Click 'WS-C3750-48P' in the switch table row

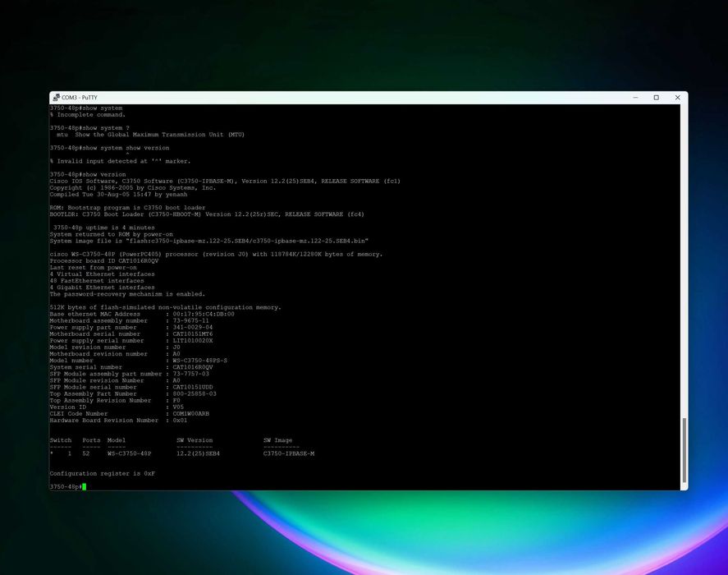pyautogui.click(x=129, y=453)
